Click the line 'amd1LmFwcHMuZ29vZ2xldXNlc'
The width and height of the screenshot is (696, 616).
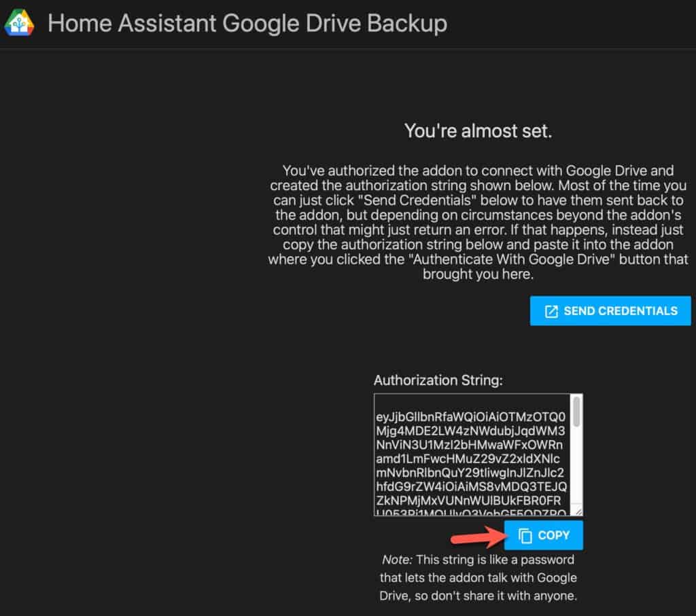coord(468,458)
